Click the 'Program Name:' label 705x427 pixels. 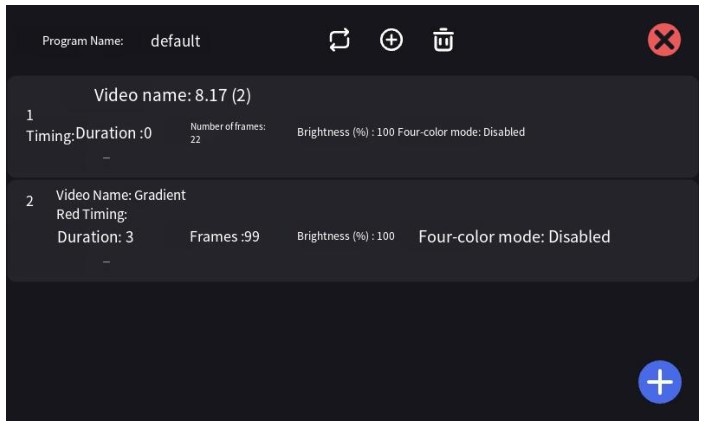click(x=83, y=41)
